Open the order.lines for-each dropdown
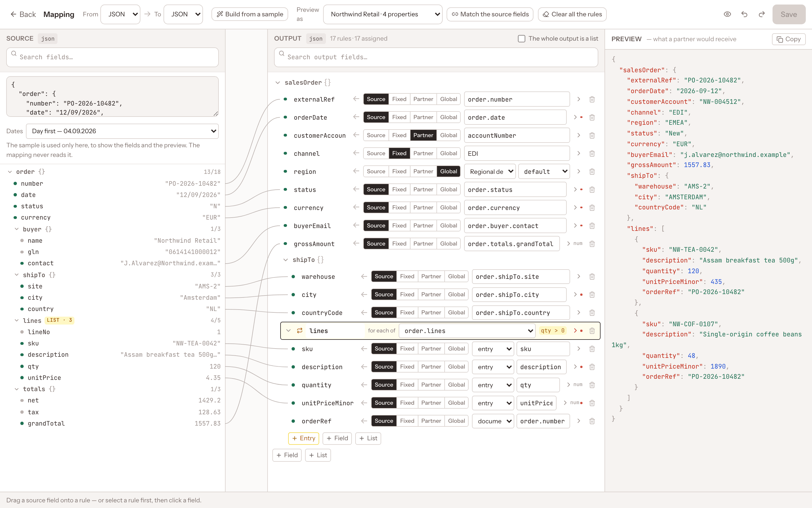The width and height of the screenshot is (812, 508). pos(467,331)
